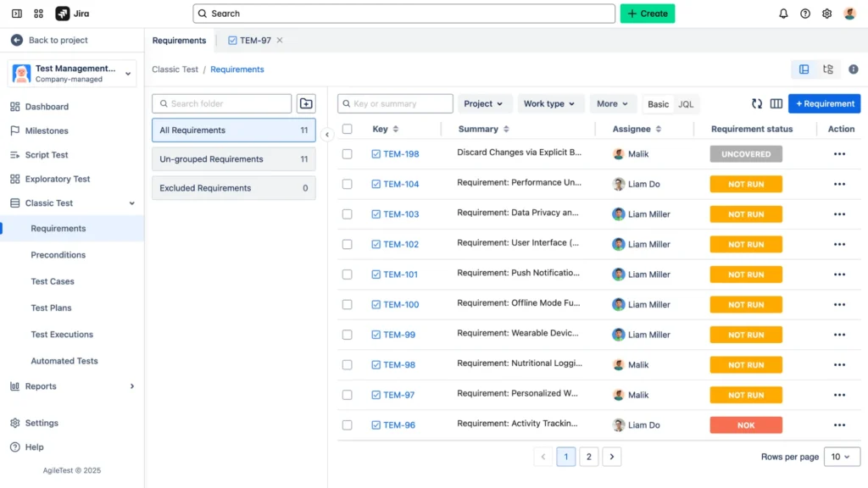
Task: Open the user profile avatar
Action: (x=849, y=14)
